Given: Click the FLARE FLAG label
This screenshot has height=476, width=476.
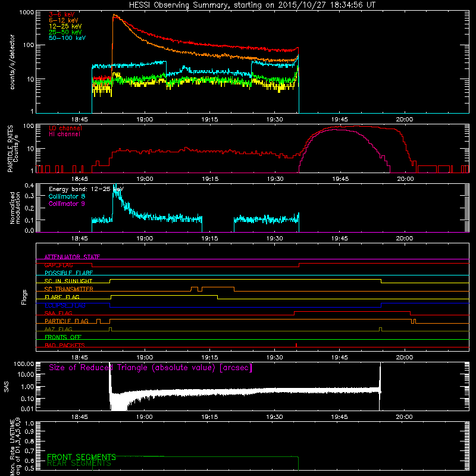Looking at the screenshot, I should (x=62, y=297).
